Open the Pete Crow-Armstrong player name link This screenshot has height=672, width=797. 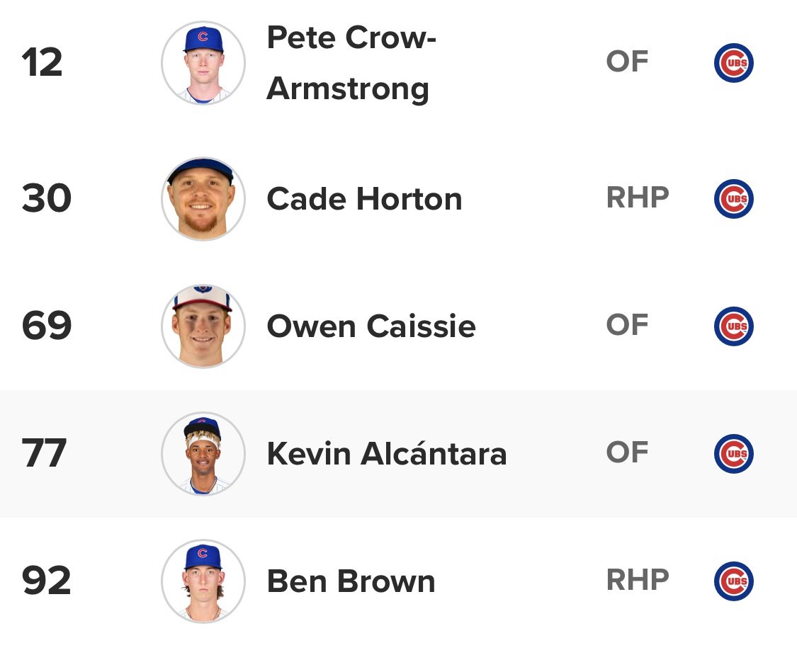click(x=351, y=63)
